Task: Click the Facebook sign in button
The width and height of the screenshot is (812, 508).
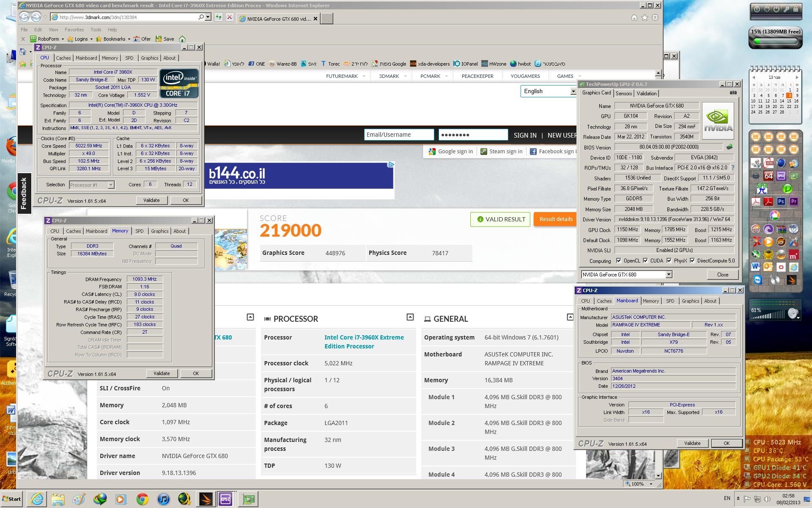Action: point(552,151)
